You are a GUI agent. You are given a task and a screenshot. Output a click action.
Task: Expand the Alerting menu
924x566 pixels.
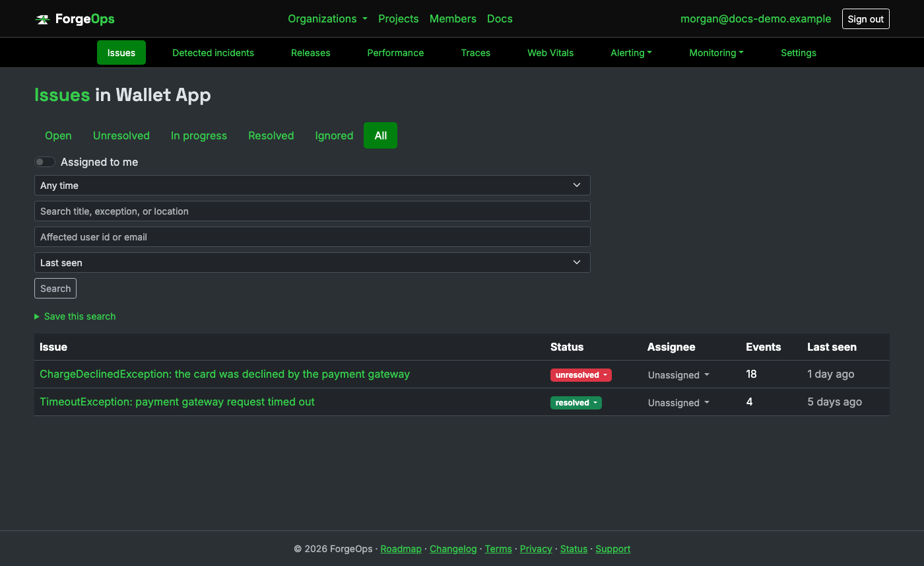[631, 53]
